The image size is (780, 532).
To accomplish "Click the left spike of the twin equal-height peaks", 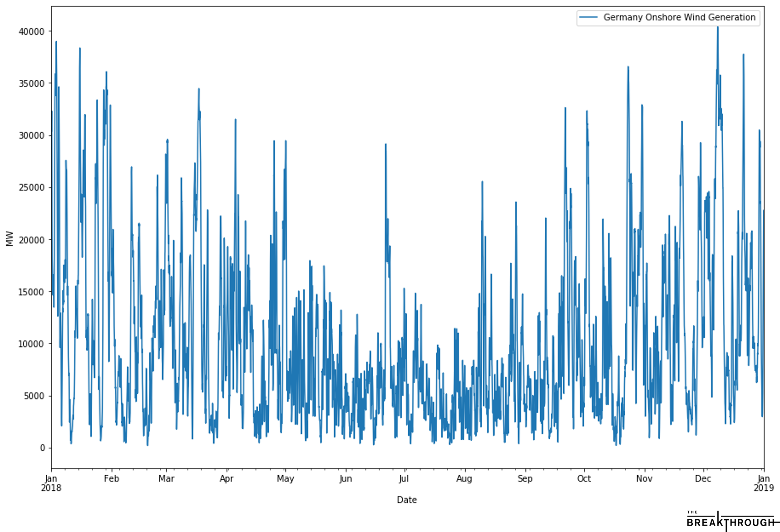I will click(x=274, y=141).
